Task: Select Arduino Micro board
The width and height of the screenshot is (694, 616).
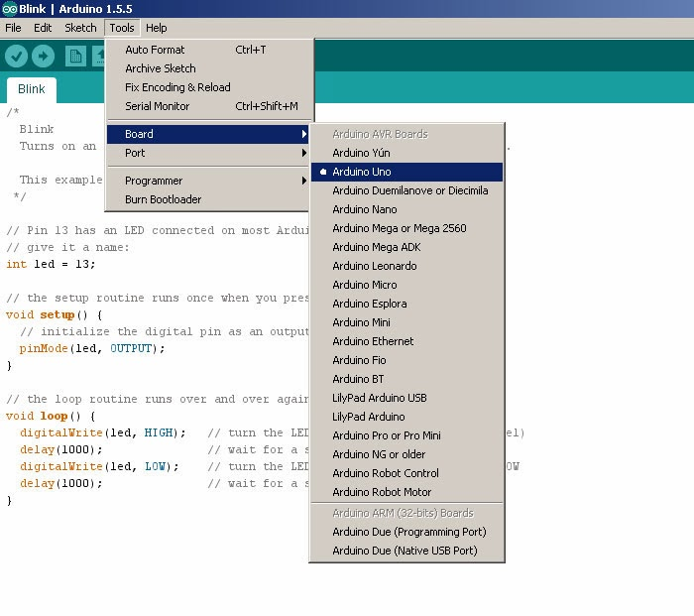Action: [406, 285]
